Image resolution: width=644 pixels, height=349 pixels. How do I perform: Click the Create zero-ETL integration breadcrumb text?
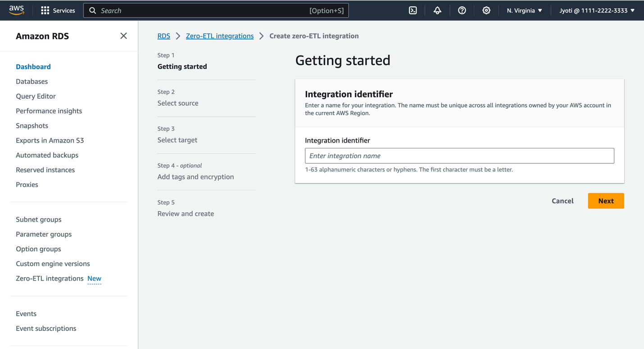(314, 36)
